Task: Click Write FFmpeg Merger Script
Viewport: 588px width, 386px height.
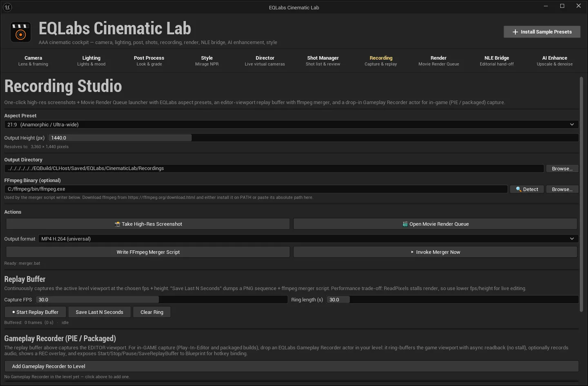Action: coord(148,252)
